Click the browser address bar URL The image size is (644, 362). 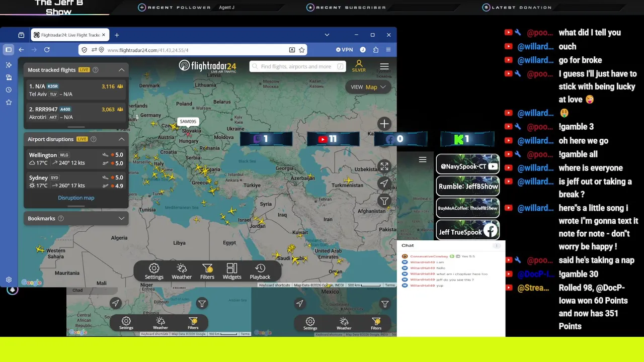148,50
